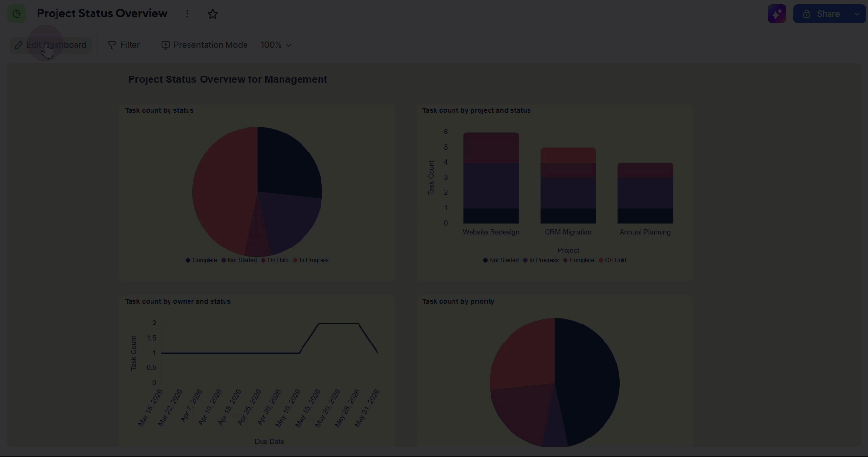Open the three-dot more options menu
The height and width of the screenshot is (457, 868).
[187, 14]
